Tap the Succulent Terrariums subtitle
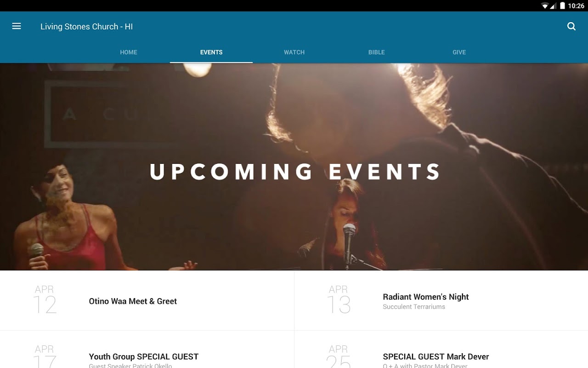Screen dimensions: 588x368 (x=414, y=307)
